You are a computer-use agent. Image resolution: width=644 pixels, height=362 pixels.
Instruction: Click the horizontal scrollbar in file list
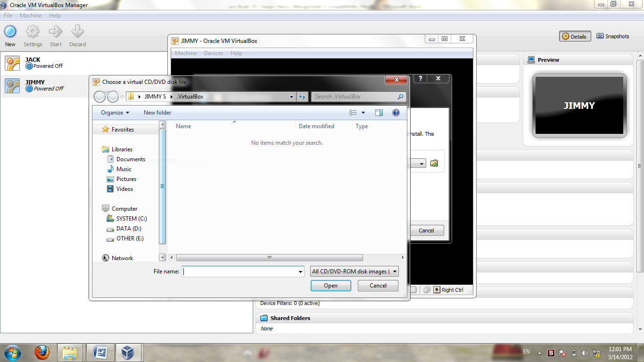(x=269, y=258)
